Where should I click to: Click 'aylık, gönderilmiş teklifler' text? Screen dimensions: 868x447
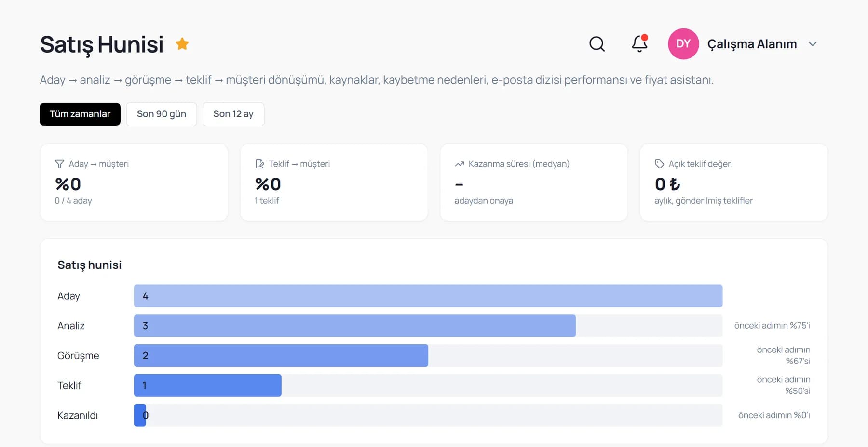pos(704,201)
